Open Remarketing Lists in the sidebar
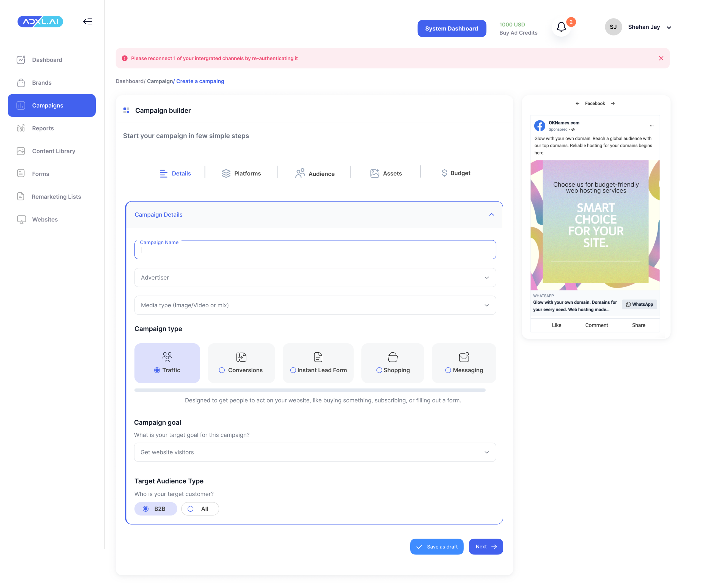Viewport: 704px width, 588px height. [x=56, y=197]
